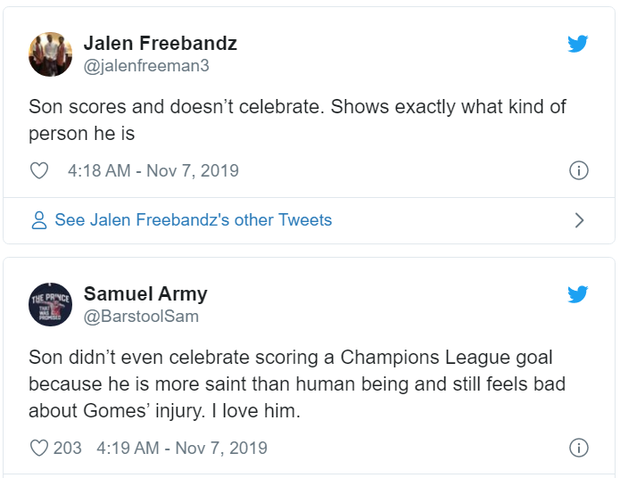Viewport: 620px width, 478px height.
Task: Open the info icon on Samuel Army's tweet
Action: point(577,448)
